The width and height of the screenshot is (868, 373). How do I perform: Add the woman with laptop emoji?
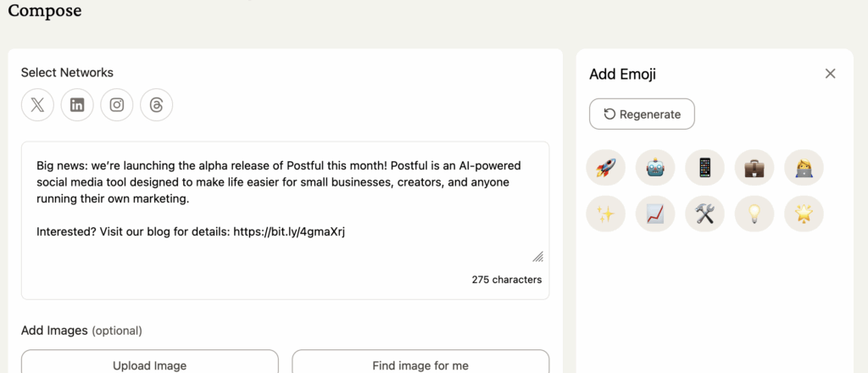tap(804, 167)
